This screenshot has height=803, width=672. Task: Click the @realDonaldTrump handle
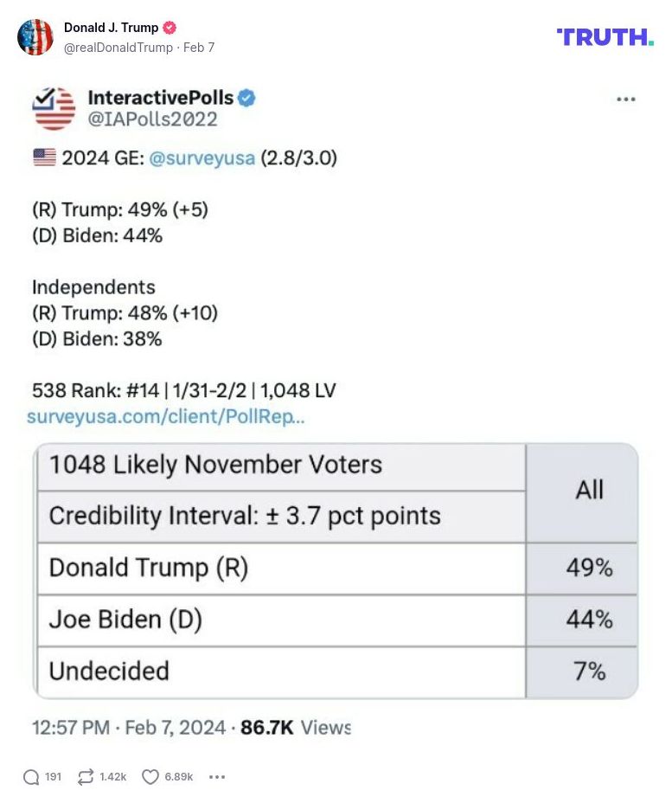click(x=117, y=48)
